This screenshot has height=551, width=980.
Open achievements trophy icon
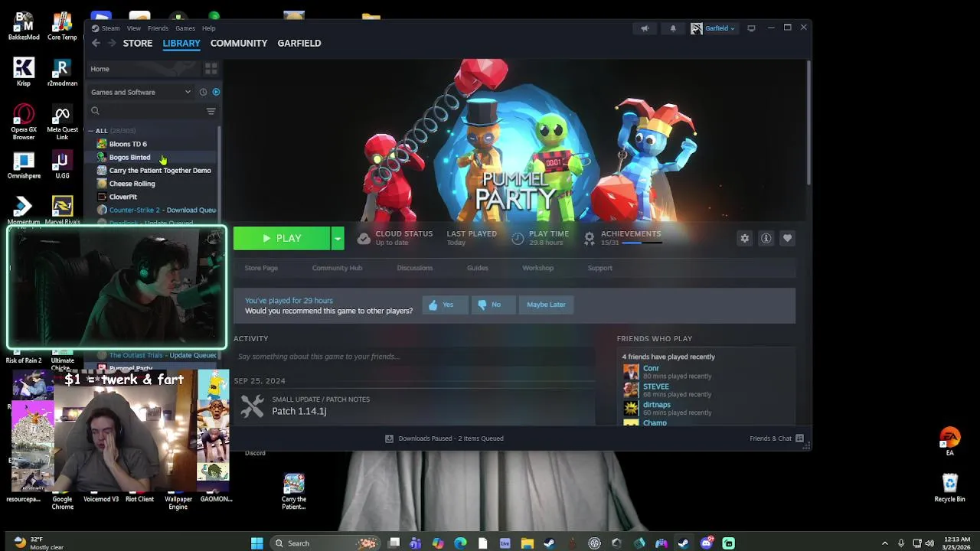(589, 238)
